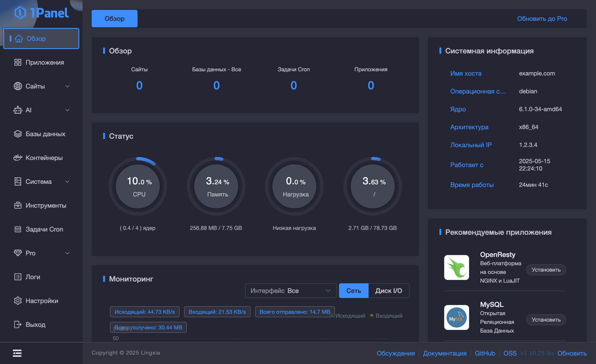596x364 pixels.
Task: Expand the Pro submenu chevron
Action: coord(67,253)
